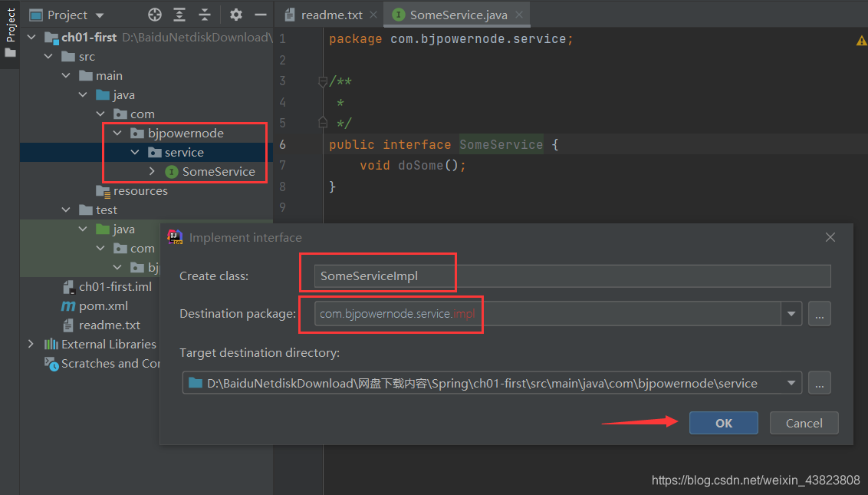Open the Project view dropdown
This screenshot has height=495, width=868.
pos(100,15)
